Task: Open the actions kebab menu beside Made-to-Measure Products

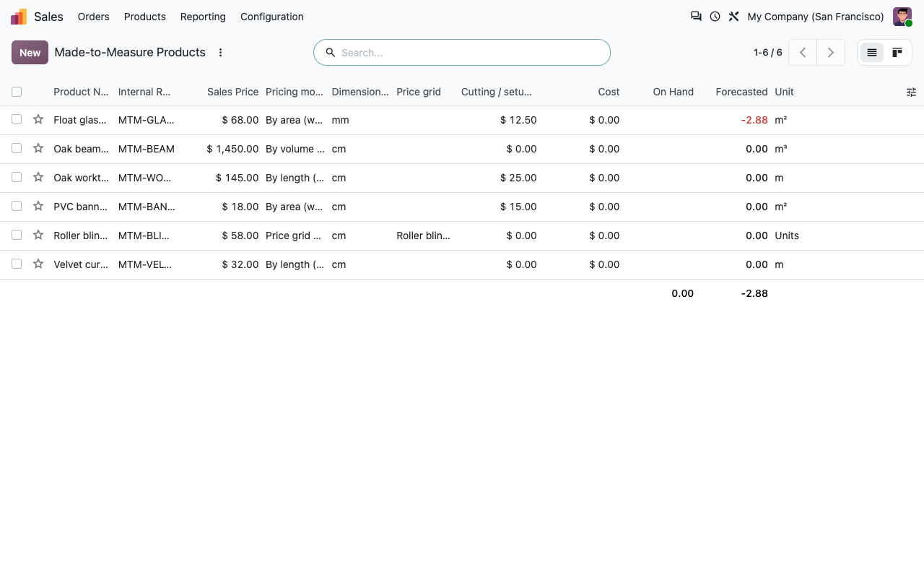Action: 221,53
